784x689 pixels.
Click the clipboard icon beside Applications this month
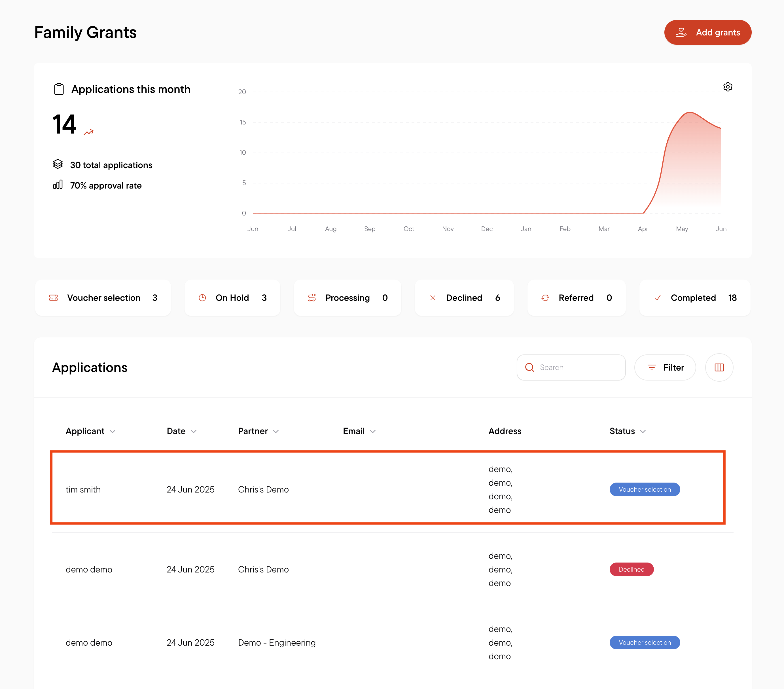(x=59, y=89)
